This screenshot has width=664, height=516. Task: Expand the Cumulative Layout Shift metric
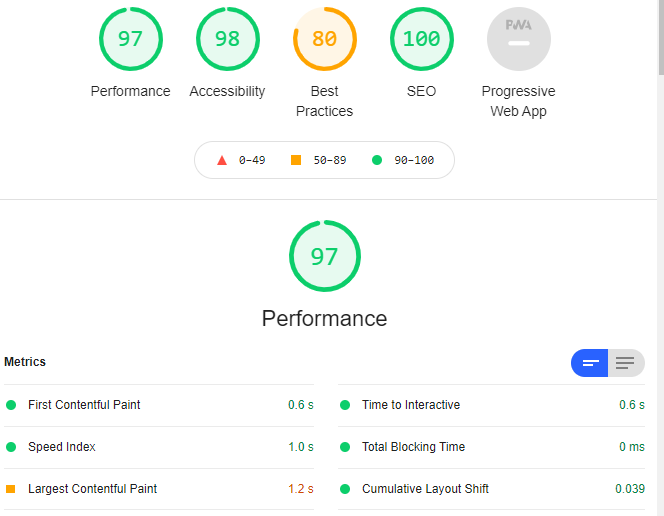(491, 489)
